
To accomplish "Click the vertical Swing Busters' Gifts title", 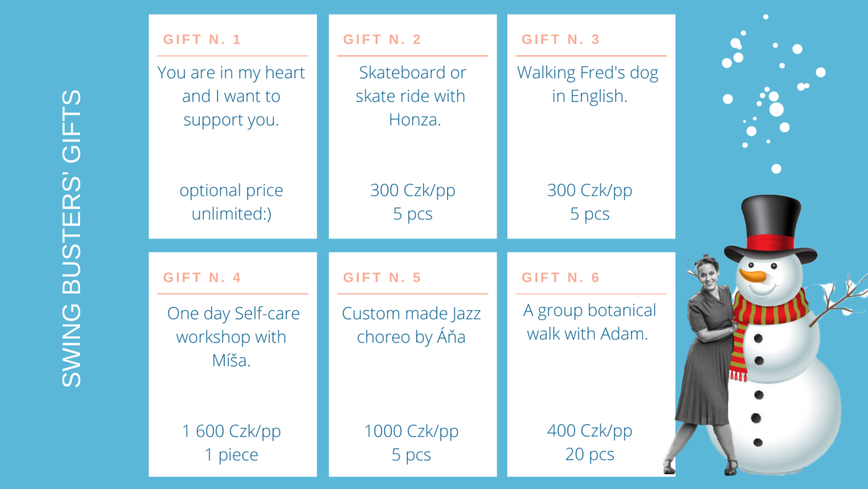I will tap(72, 239).
